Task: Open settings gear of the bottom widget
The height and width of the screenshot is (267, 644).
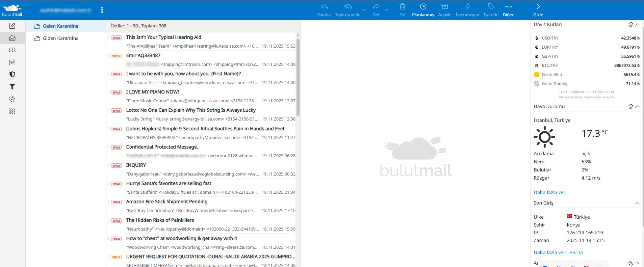Action: pos(630,263)
